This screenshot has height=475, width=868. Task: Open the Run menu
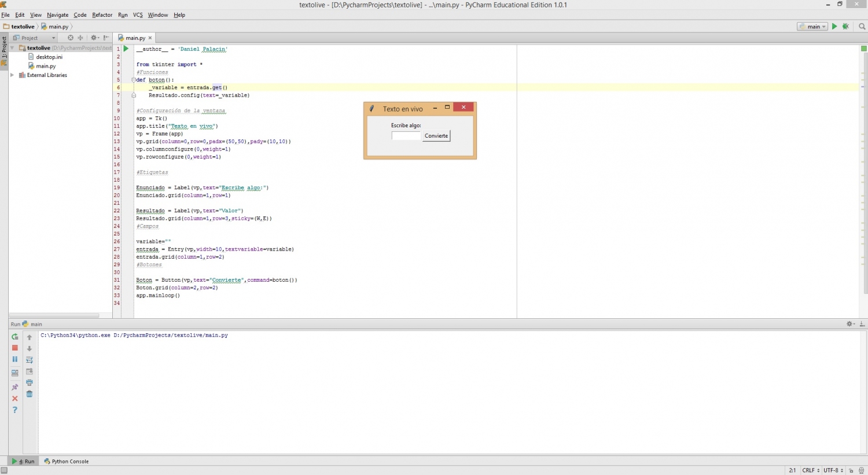point(123,15)
